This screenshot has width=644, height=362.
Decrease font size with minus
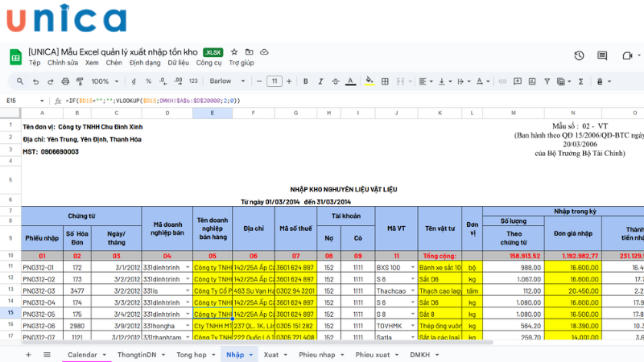point(258,81)
